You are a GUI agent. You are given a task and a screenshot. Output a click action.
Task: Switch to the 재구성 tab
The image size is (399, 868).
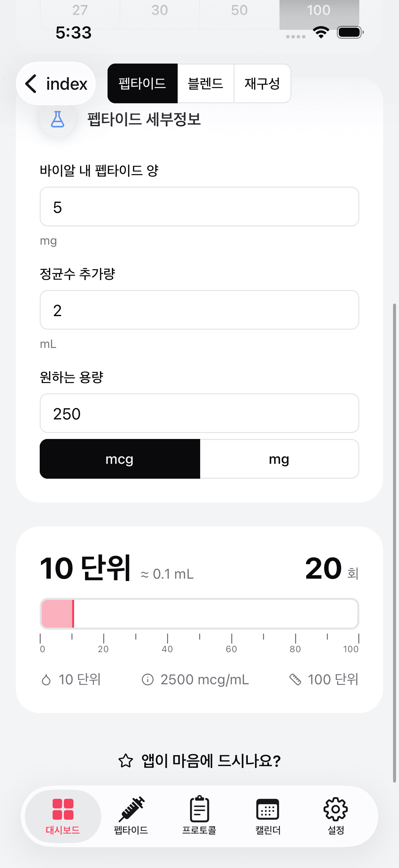[x=262, y=83]
